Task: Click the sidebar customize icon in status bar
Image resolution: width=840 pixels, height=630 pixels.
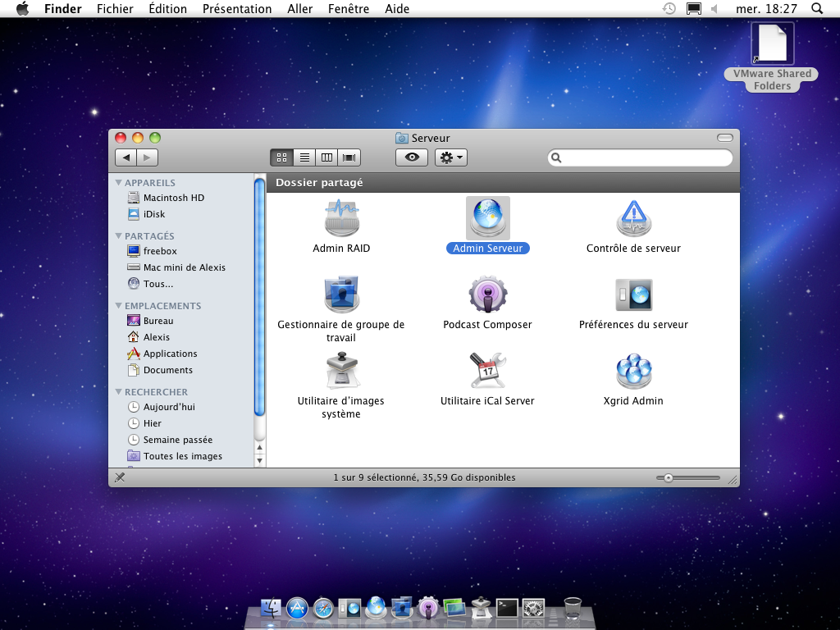Action: coord(120,477)
